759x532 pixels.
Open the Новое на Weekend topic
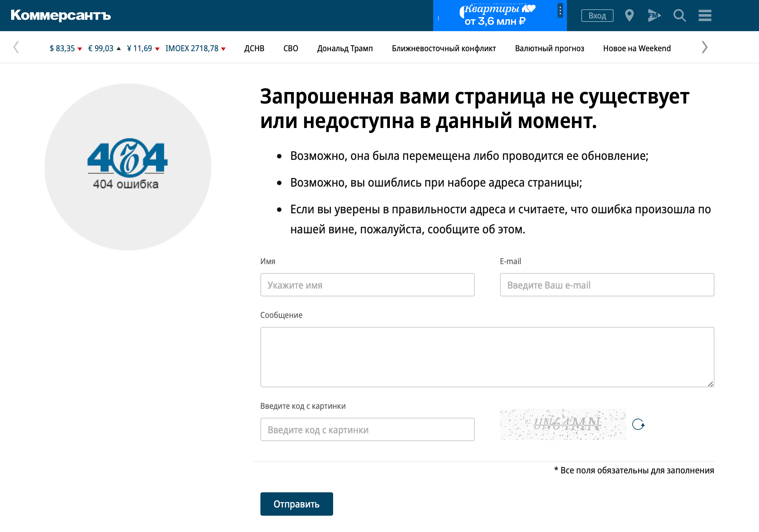click(x=637, y=49)
